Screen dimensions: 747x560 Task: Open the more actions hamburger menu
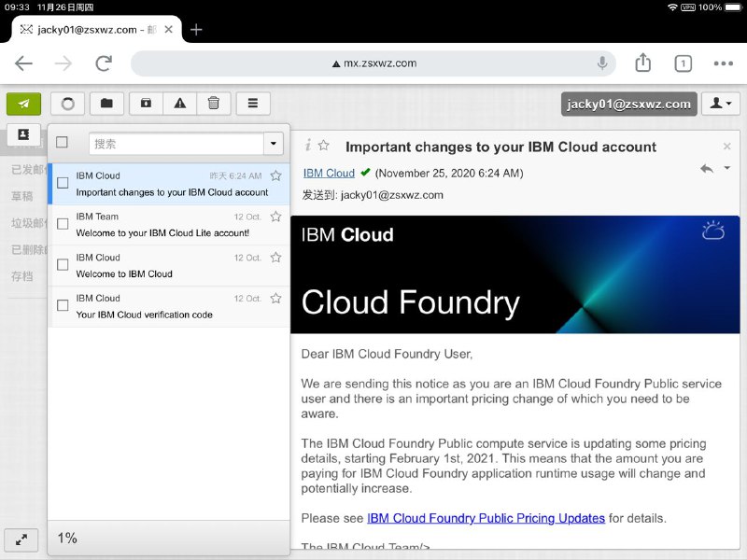click(253, 104)
